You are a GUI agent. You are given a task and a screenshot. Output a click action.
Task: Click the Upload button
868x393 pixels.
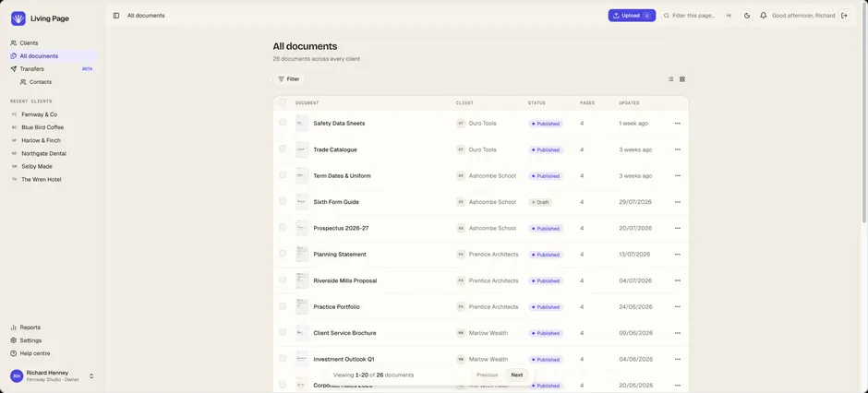tap(632, 16)
